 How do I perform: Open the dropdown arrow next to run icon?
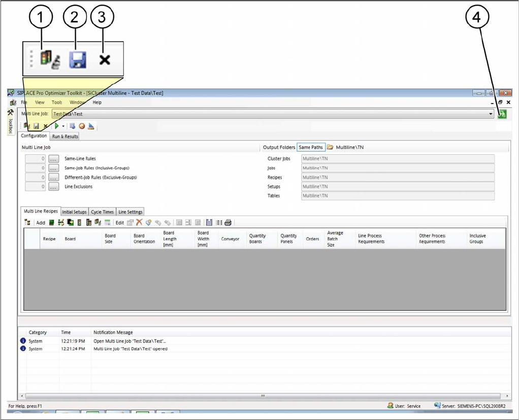(x=63, y=126)
